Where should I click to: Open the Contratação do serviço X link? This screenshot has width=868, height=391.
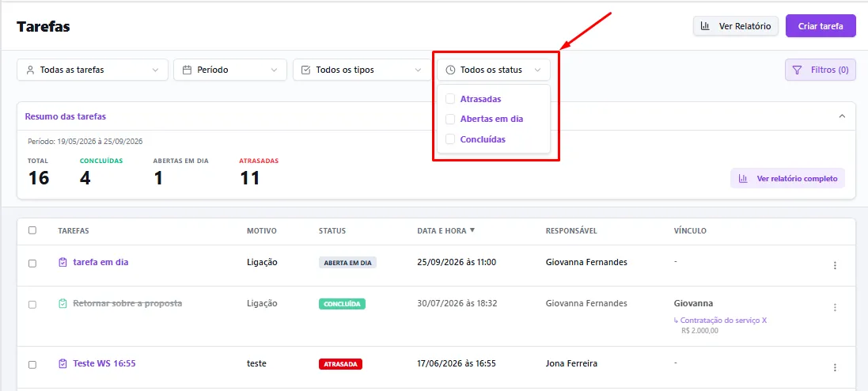723,320
